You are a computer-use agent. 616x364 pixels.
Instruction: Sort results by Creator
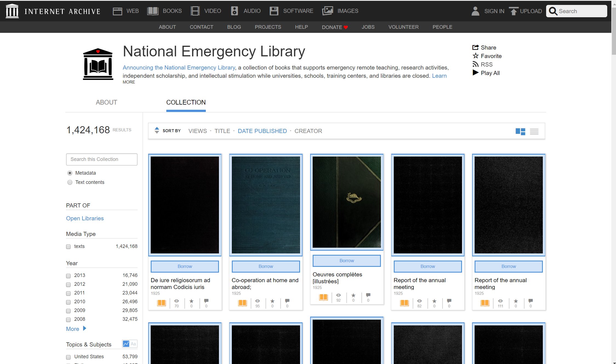pyautogui.click(x=308, y=131)
